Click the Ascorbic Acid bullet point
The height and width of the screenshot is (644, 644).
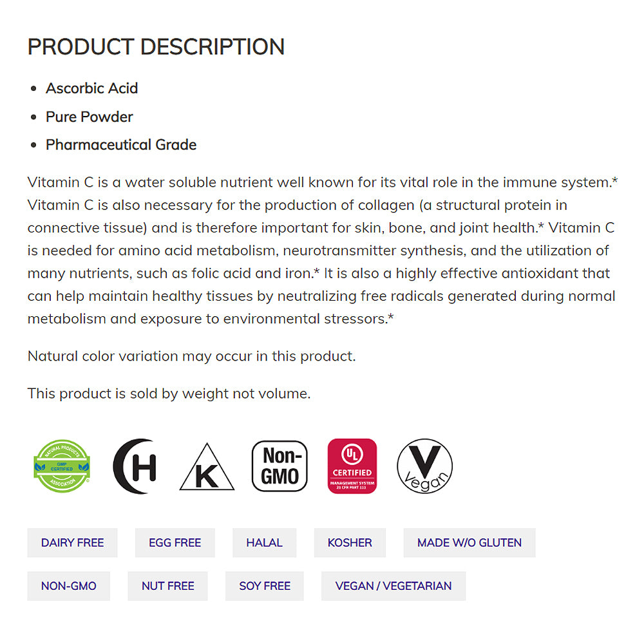coord(91,88)
